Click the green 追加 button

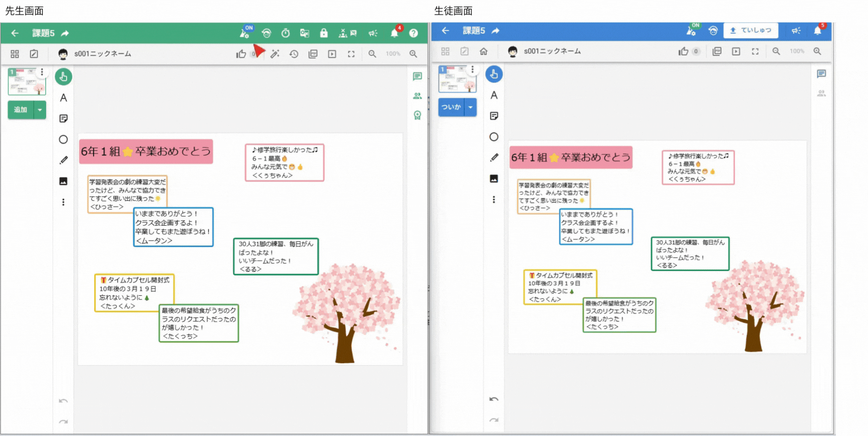click(x=21, y=110)
